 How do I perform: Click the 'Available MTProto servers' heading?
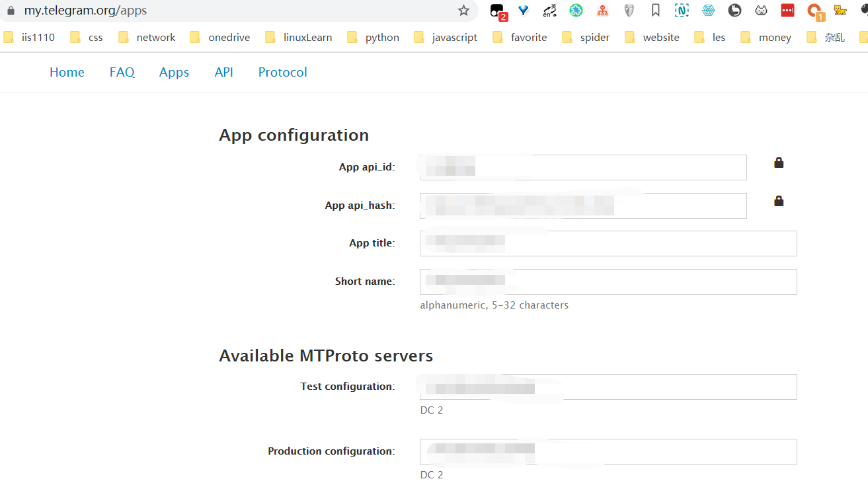pos(326,356)
